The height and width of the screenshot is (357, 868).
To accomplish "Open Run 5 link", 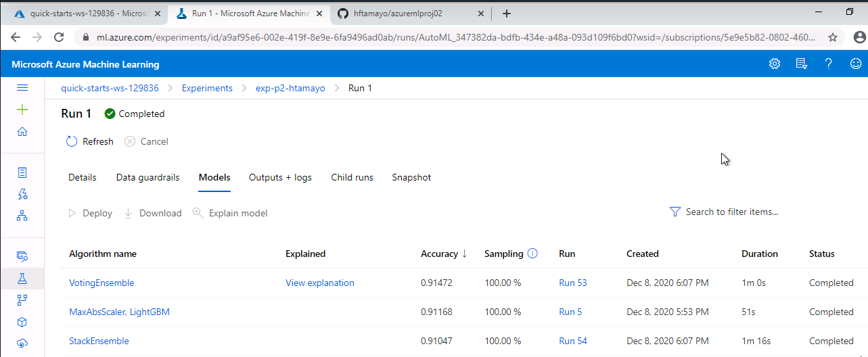I will point(570,312).
